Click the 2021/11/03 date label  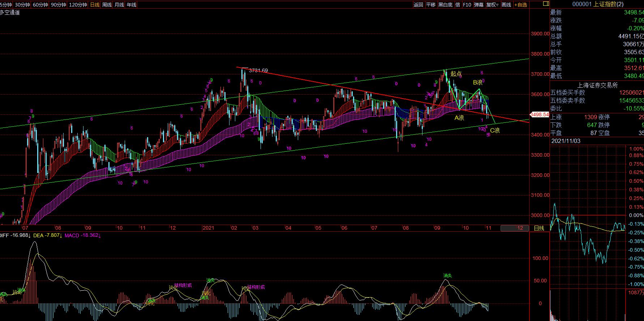point(566,141)
